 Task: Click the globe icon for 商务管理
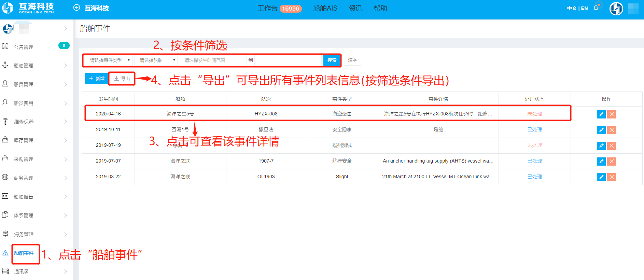(x=5, y=177)
